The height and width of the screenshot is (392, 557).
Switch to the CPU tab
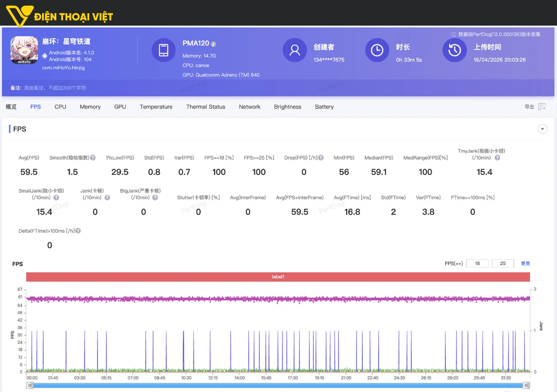tap(60, 107)
